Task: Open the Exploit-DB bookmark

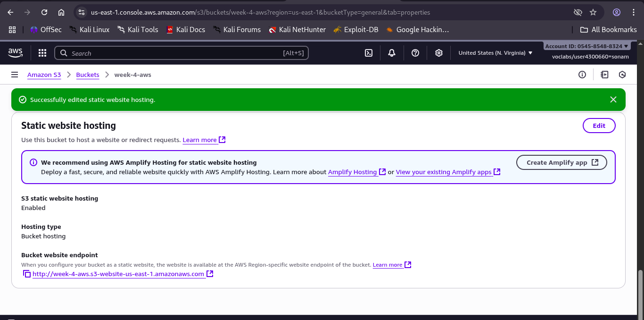Action: pos(356,29)
